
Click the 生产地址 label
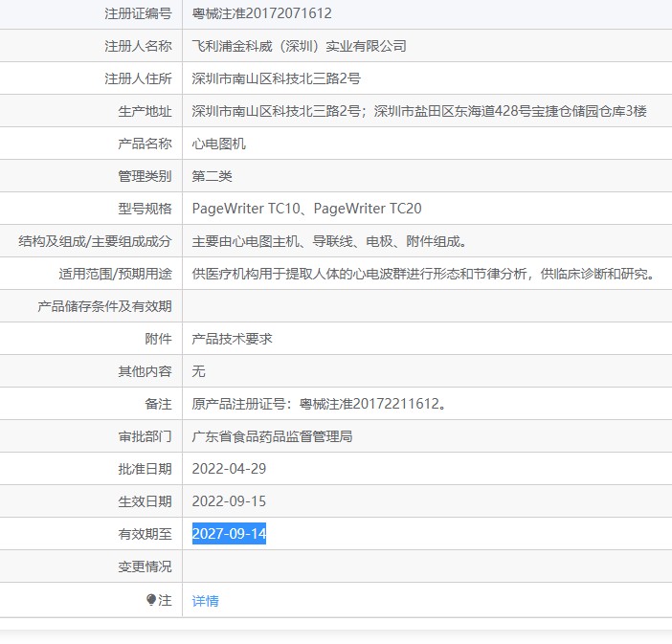[x=145, y=111]
